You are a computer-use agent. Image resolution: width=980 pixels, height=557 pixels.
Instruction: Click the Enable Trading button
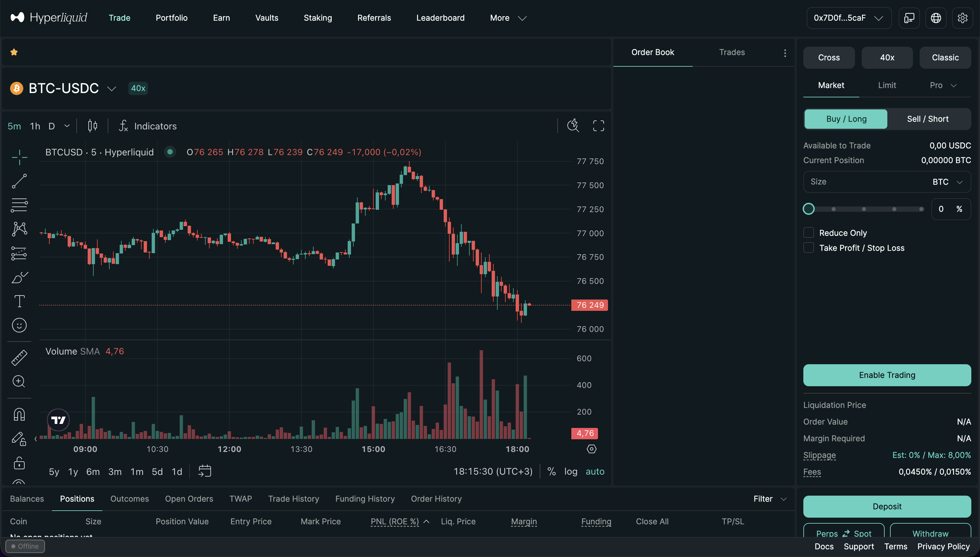pos(887,375)
